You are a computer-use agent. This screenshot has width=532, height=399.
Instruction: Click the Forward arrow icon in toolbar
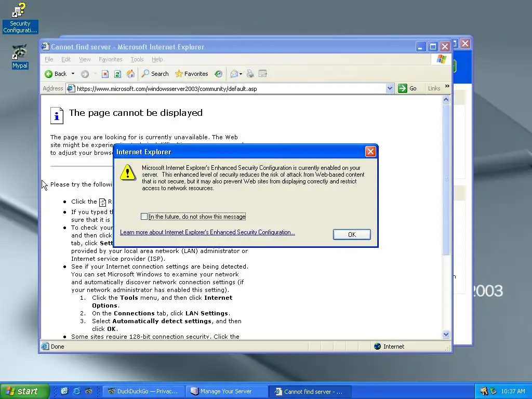click(x=85, y=74)
